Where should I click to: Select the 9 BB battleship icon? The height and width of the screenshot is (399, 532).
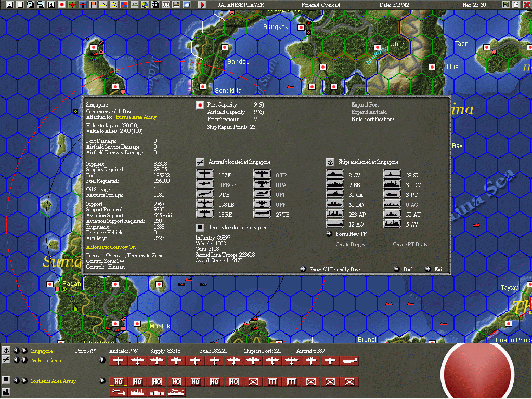pos(334,184)
